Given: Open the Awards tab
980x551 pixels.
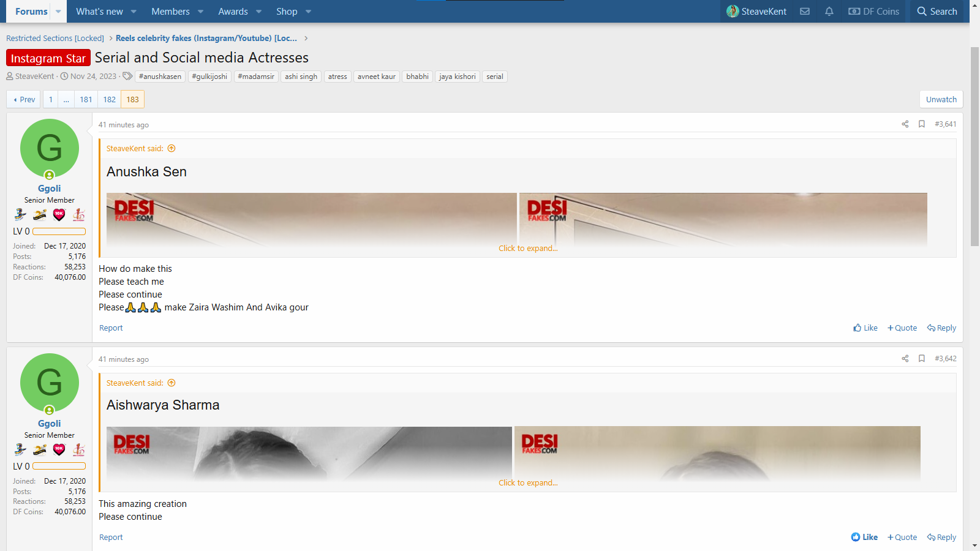Looking at the screenshot, I should coord(233,12).
